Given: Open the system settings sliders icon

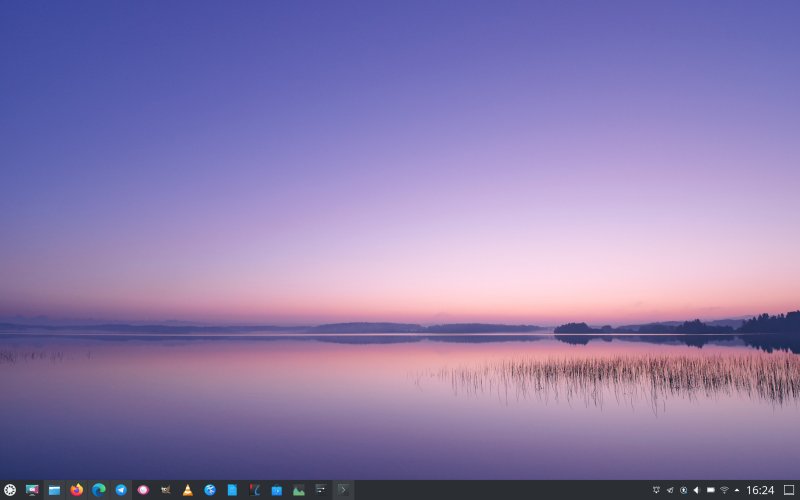Looking at the screenshot, I should coord(320,490).
